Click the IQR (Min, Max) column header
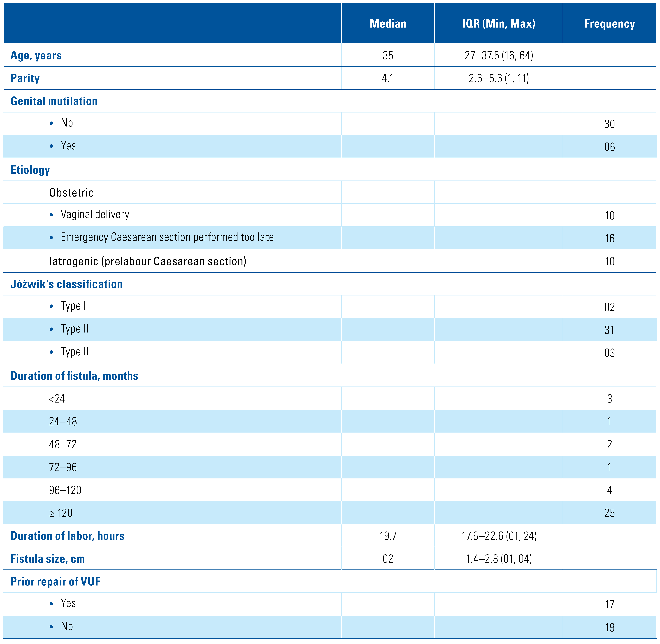Image resolution: width=660 pixels, height=644 pixels. 499,24
